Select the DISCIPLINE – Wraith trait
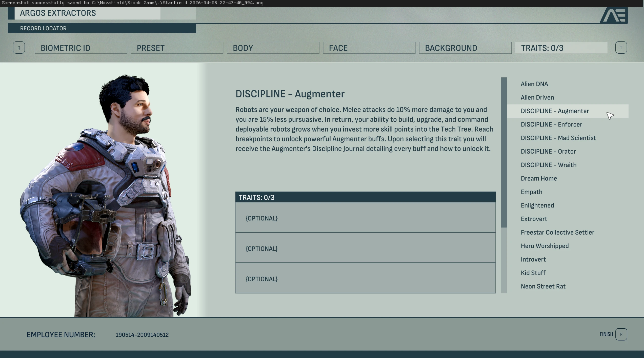 pyautogui.click(x=568, y=165)
